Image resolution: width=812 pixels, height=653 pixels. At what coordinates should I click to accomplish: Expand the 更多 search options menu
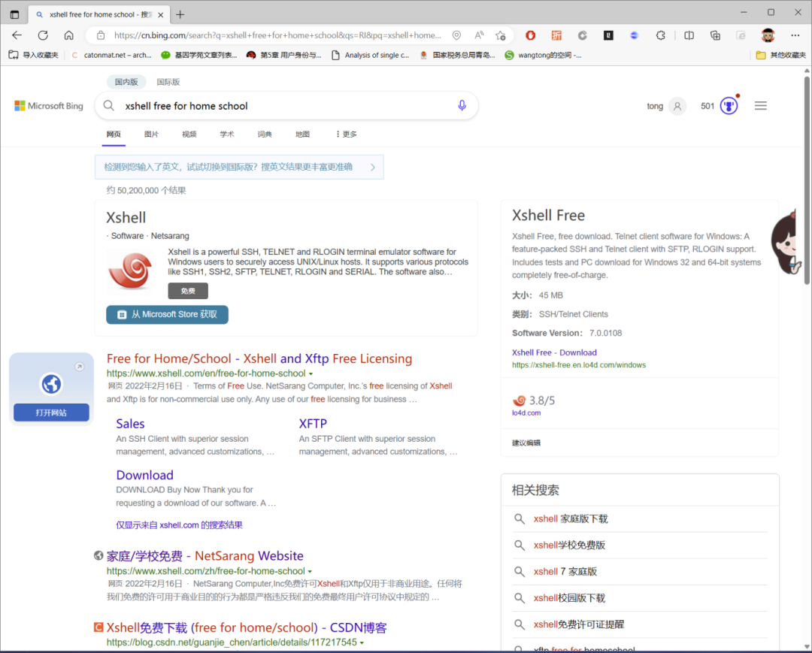(346, 134)
